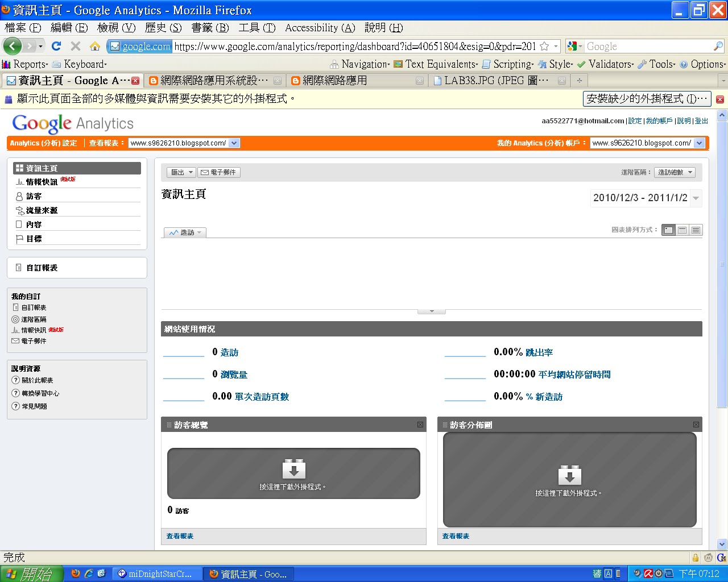
Task: Click the Firefox icon in quick launch
Action: pos(76,573)
